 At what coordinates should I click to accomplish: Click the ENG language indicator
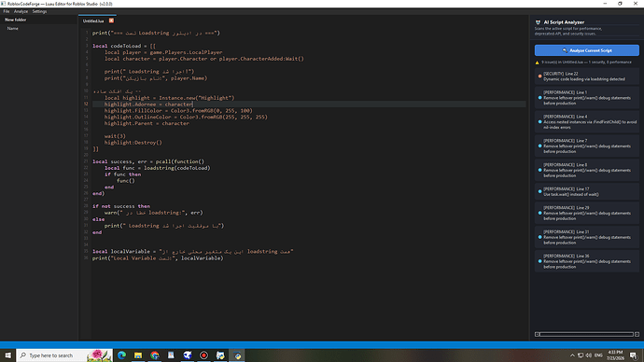(x=598, y=355)
